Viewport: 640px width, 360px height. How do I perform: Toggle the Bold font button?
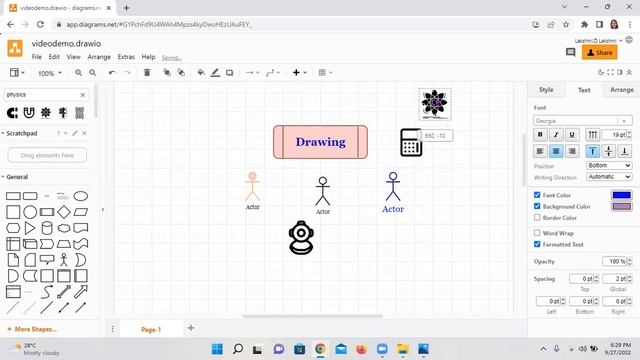pyautogui.click(x=540, y=134)
